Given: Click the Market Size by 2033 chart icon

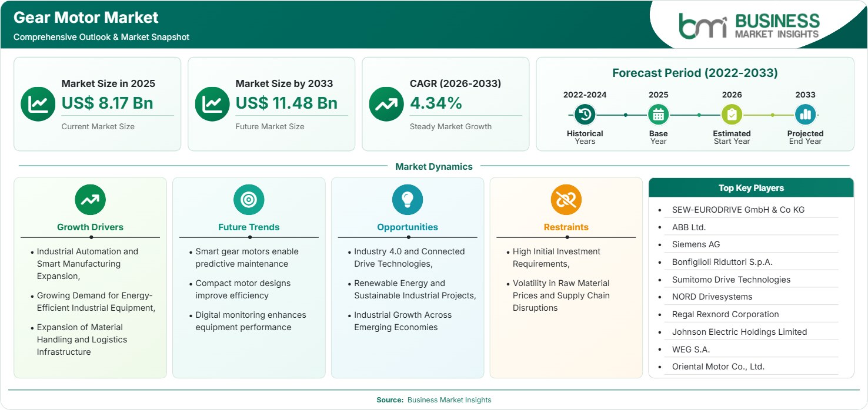Looking at the screenshot, I should tap(212, 104).
